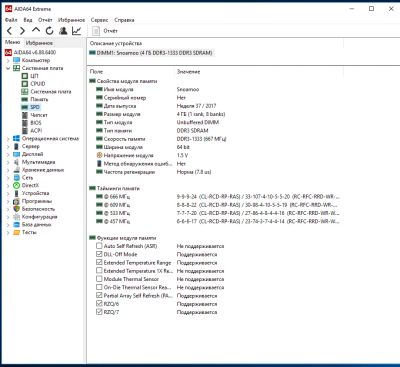Toggle the Auto Self Refresh (ASR) checkbox
This screenshot has width=400, height=367.
pyautogui.click(x=99, y=246)
